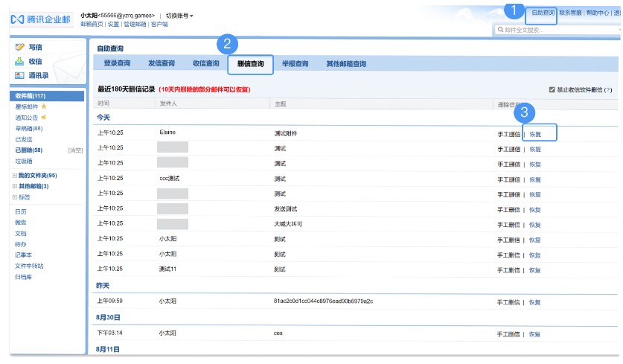Open 日历 in the sidebar
Screen dimensions: 623x364
pos(21,212)
